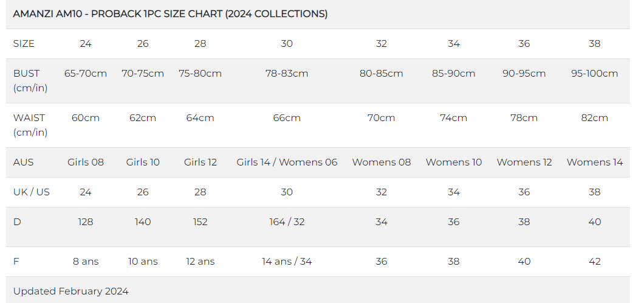This screenshot has width=644, height=303.
Task: Click the 78-83cm bust cell
Action: pyautogui.click(x=287, y=74)
